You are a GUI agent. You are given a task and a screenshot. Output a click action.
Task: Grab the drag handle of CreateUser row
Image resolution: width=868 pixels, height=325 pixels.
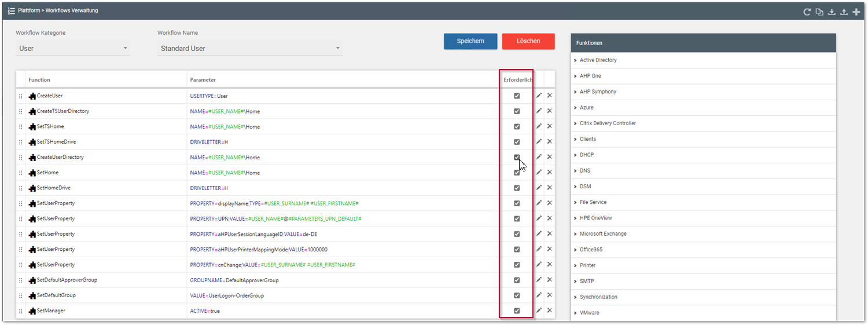point(21,96)
